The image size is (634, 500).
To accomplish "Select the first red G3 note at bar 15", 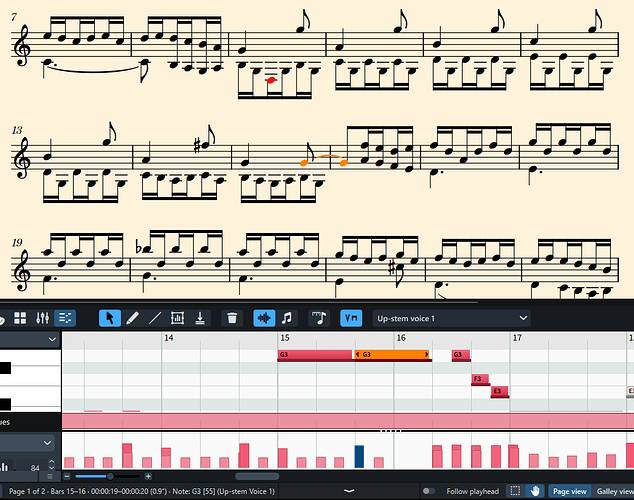I will pyautogui.click(x=315, y=354).
